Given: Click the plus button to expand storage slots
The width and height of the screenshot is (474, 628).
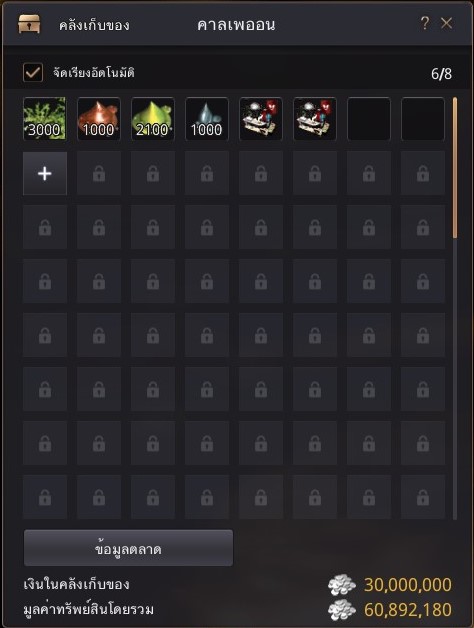Looking at the screenshot, I should coord(45,173).
